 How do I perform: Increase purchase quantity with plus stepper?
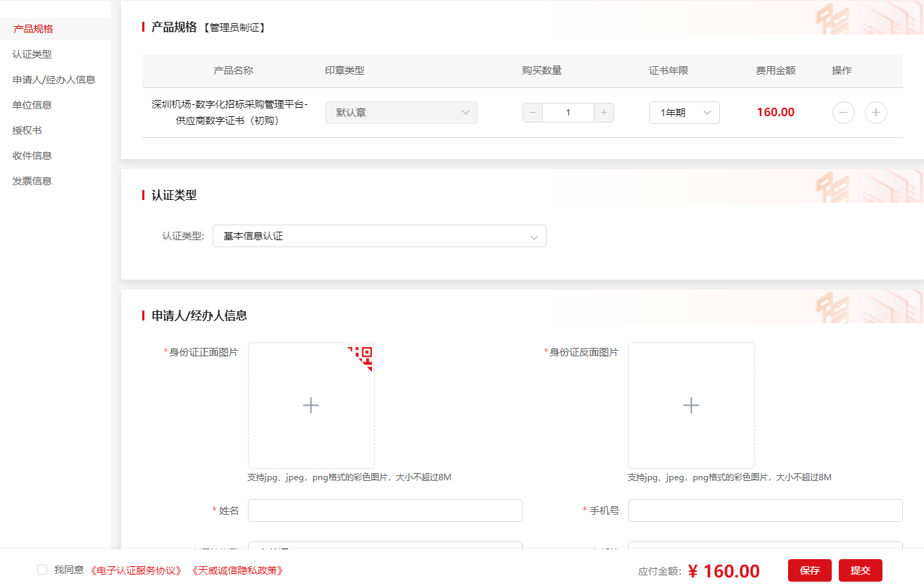pos(604,113)
